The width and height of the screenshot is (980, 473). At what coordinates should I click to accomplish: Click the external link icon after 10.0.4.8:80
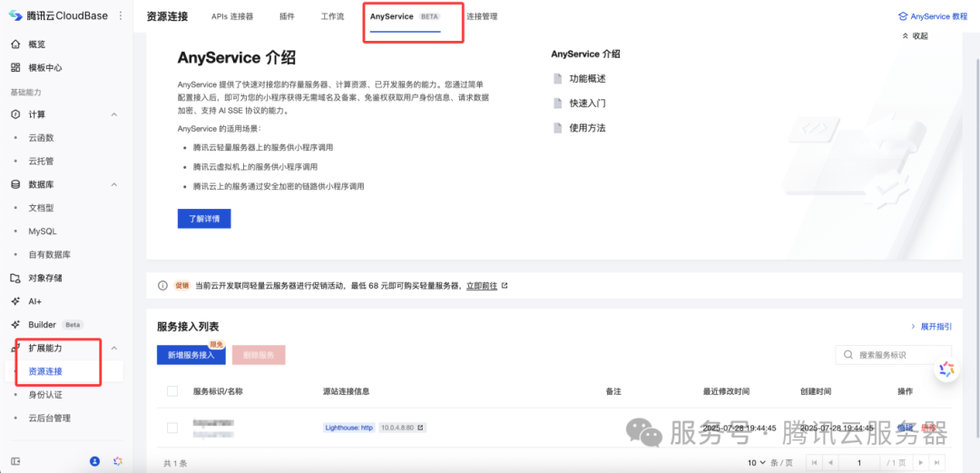click(x=421, y=428)
